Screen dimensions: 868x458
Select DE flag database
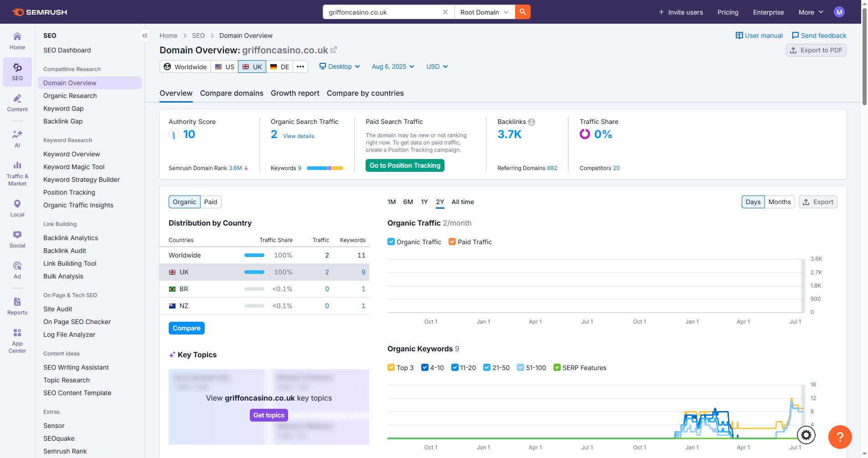click(x=279, y=67)
